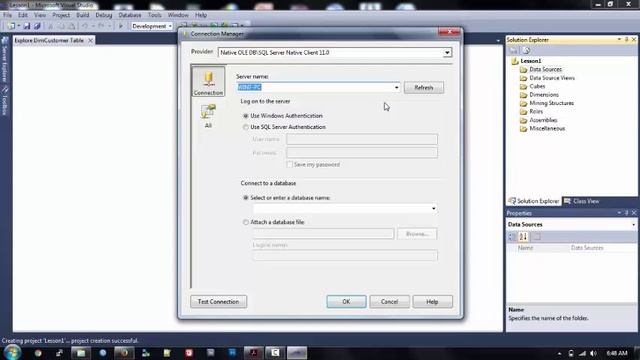Image resolution: width=640 pixels, height=360 pixels.
Task: Open the document tab list dropdown
Action: (498, 40)
